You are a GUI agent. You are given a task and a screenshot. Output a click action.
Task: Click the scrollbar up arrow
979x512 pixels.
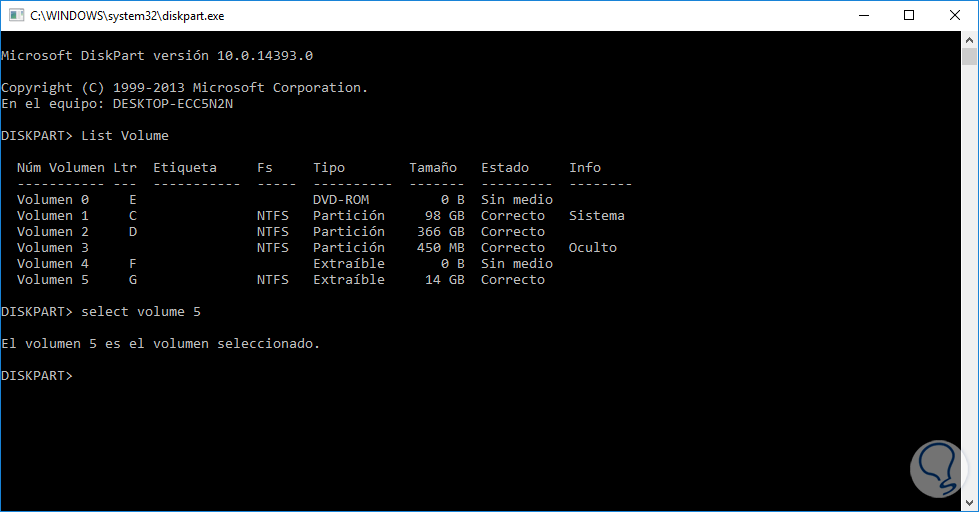[970, 41]
